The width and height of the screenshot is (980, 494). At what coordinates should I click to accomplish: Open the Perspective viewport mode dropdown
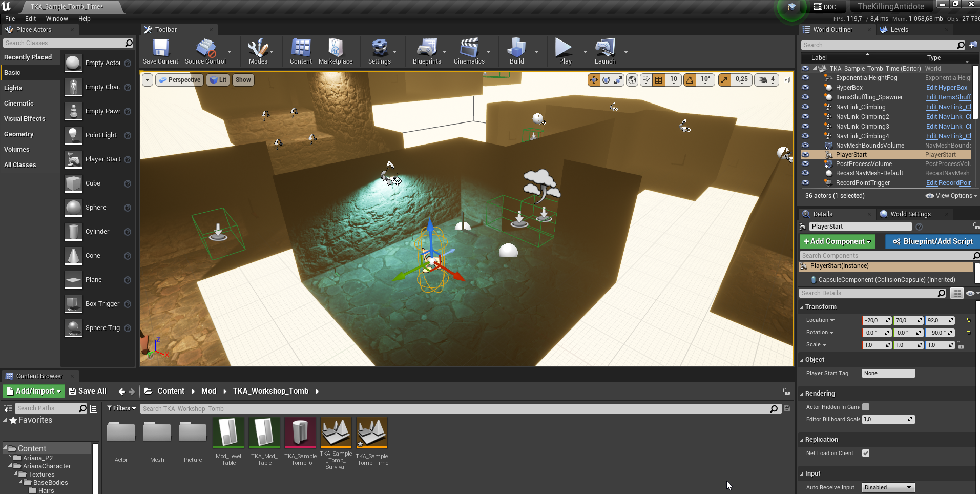point(179,80)
